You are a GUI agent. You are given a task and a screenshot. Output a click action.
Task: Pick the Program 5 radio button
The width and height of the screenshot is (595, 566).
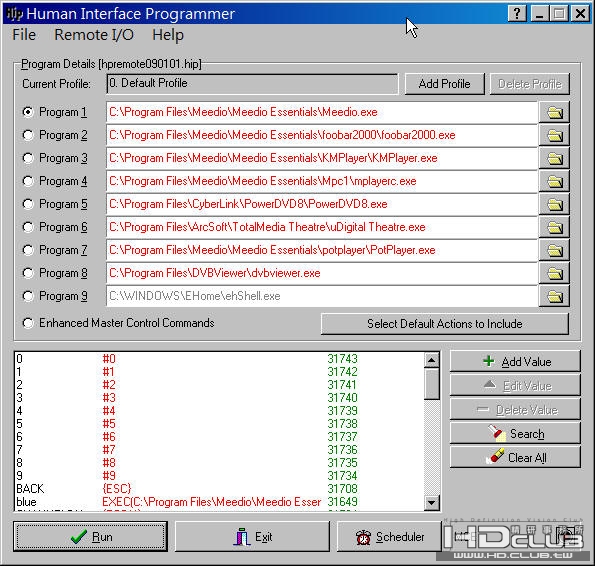[x=28, y=204]
